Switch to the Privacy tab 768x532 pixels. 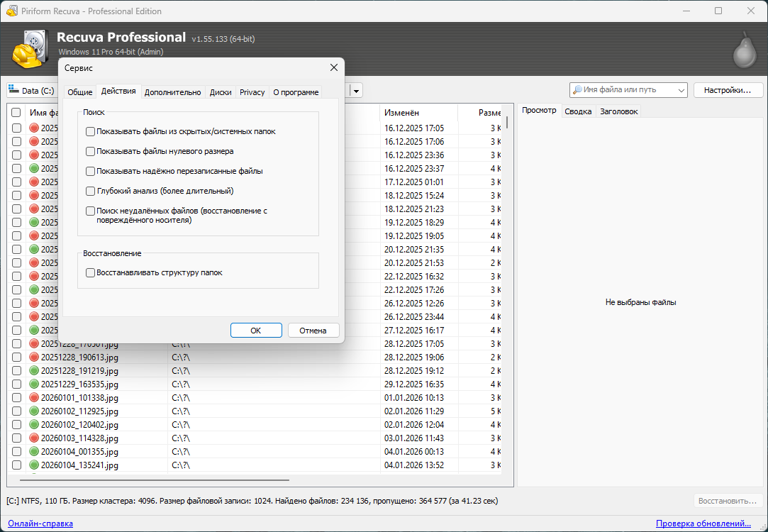coord(252,92)
